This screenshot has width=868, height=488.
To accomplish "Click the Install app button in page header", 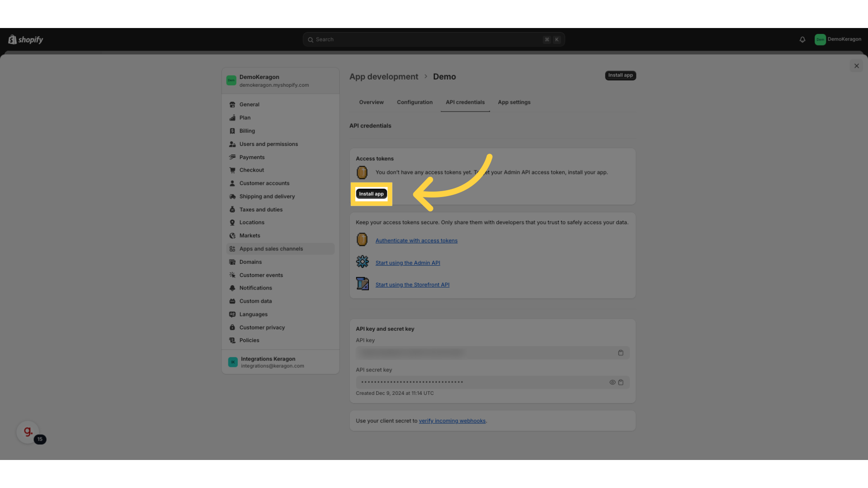I will [620, 75].
